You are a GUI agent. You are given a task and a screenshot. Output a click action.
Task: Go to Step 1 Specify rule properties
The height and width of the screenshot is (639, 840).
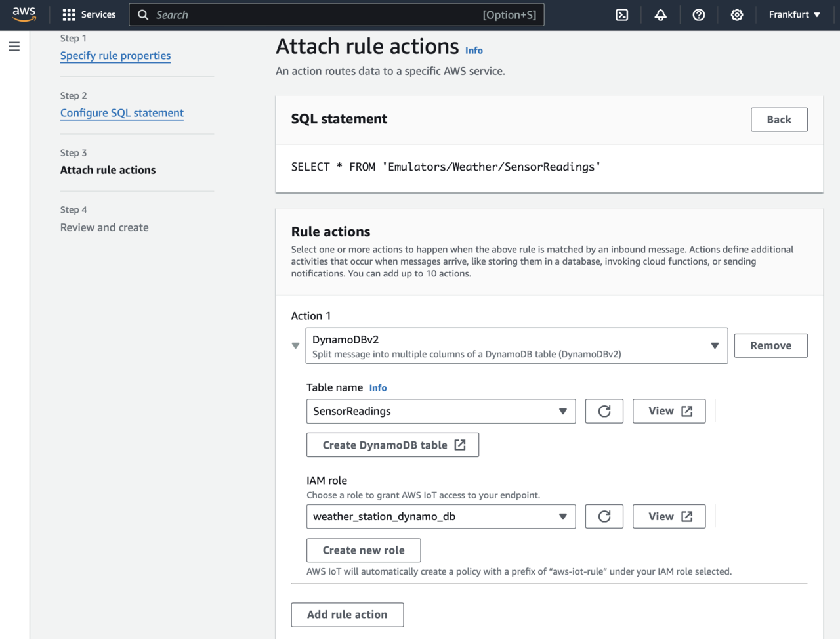pyautogui.click(x=115, y=56)
